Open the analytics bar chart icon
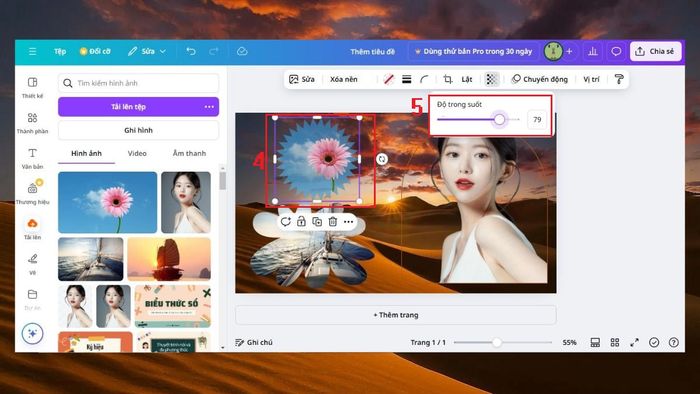The height and width of the screenshot is (394, 700). tap(593, 51)
